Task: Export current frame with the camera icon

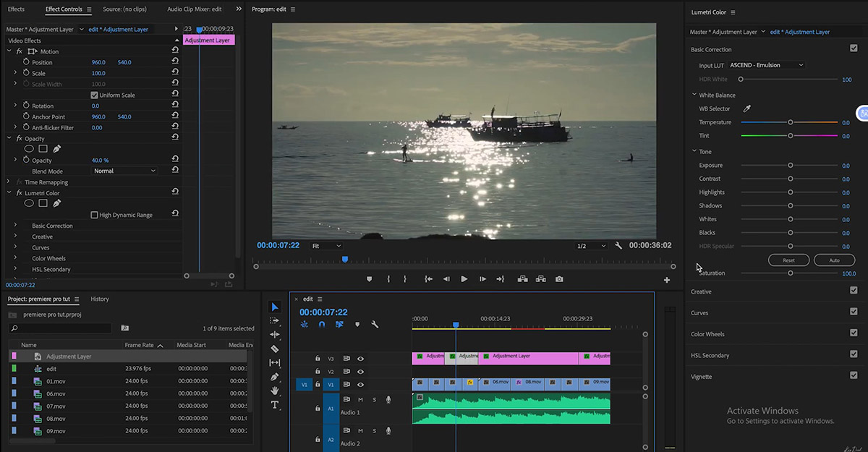Action: tap(559, 278)
